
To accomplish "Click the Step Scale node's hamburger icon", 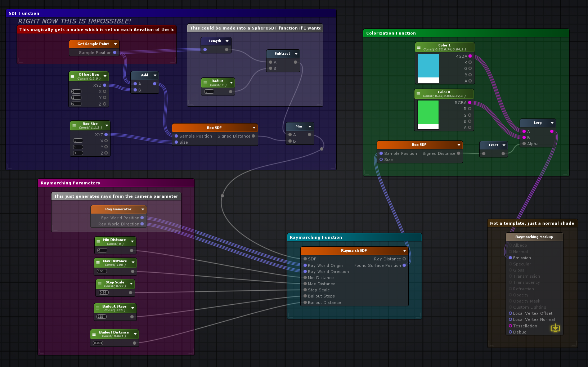I will (x=100, y=284).
